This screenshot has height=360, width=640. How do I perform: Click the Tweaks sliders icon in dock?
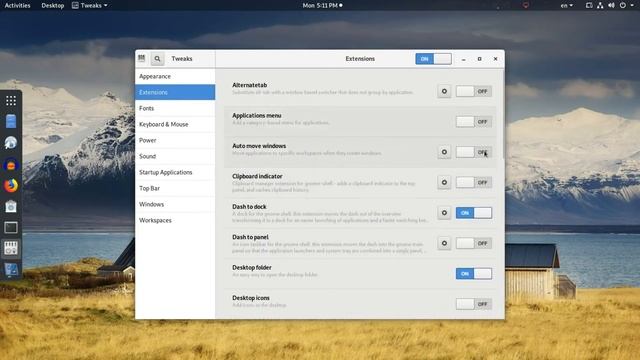(x=11, y=248)
